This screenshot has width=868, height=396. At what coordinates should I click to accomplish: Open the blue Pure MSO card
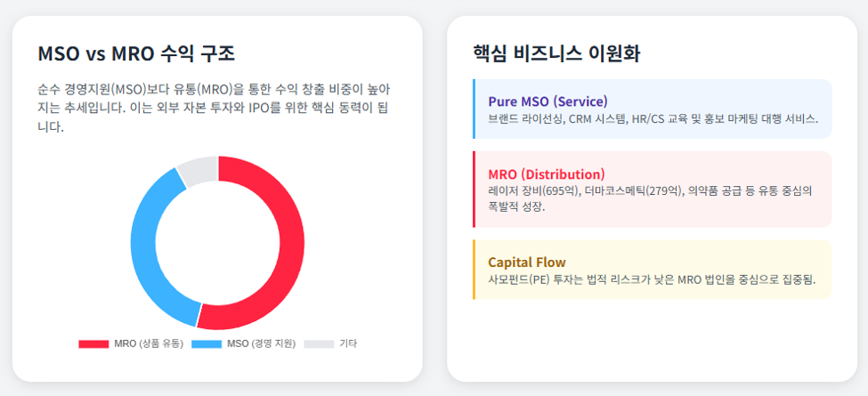[x=652, y=109]
